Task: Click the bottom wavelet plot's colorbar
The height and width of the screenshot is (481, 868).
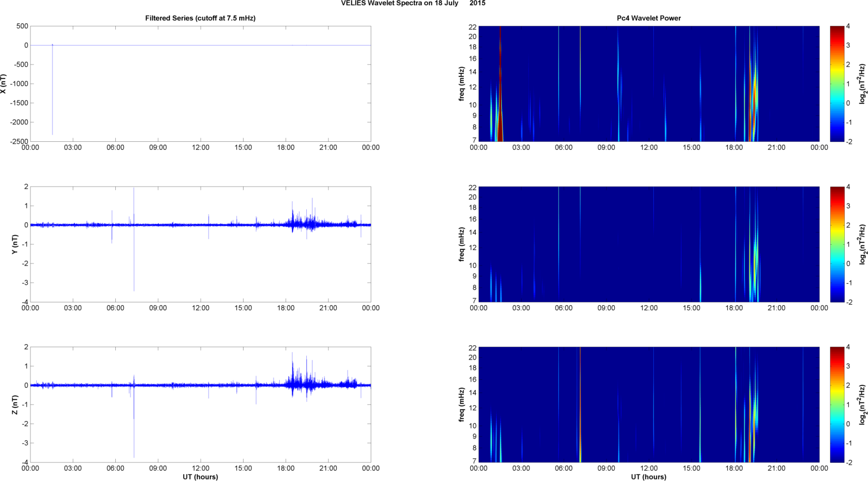Action: click(x=837, y=405)
